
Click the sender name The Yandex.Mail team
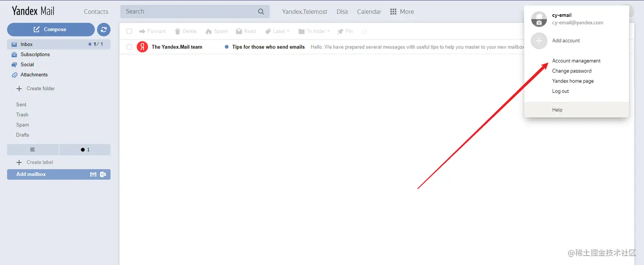[177, 47]
